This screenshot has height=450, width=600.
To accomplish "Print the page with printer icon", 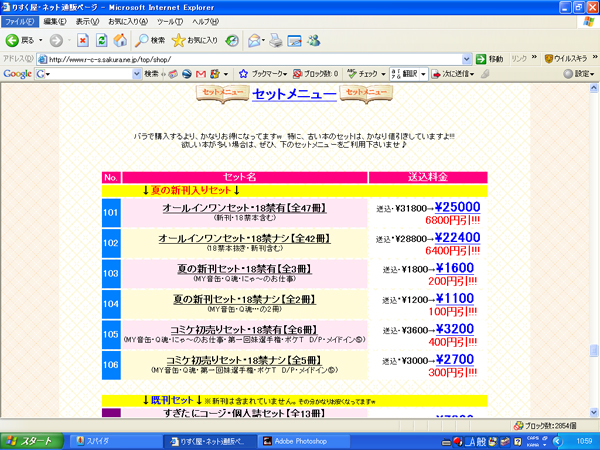I will pos(276,40).
